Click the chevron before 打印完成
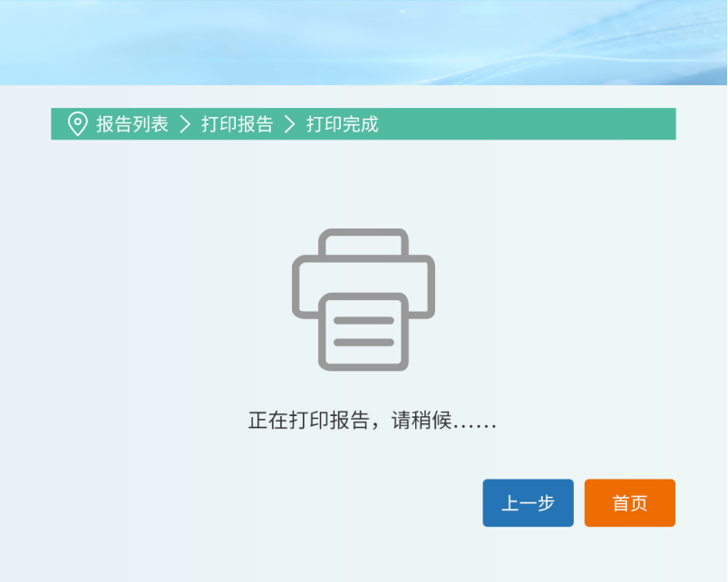This screenshot has height=582, width=728. coord(290,124)
